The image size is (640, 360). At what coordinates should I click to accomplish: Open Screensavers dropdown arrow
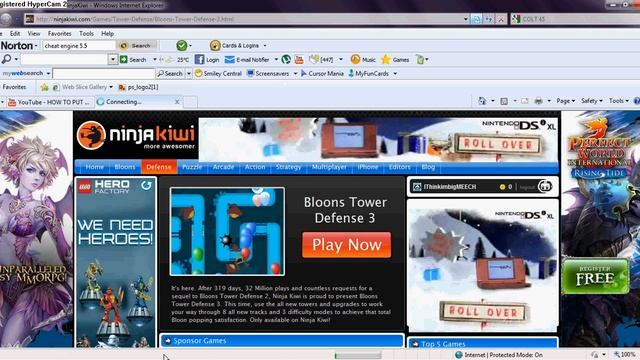click(295, 74)
